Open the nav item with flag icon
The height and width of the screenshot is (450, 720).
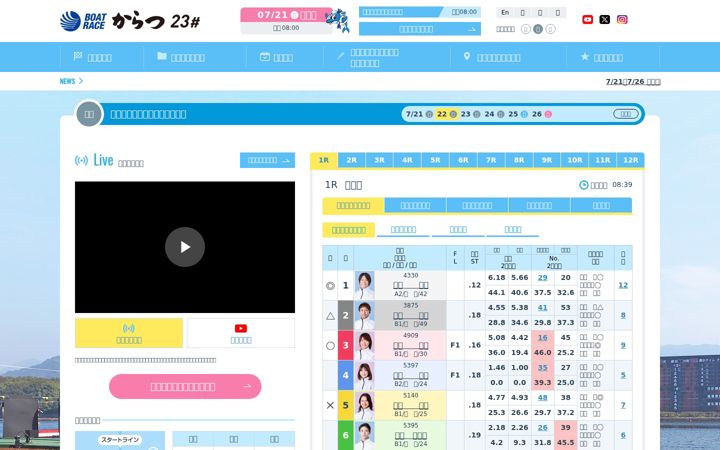tap(92, 57)
